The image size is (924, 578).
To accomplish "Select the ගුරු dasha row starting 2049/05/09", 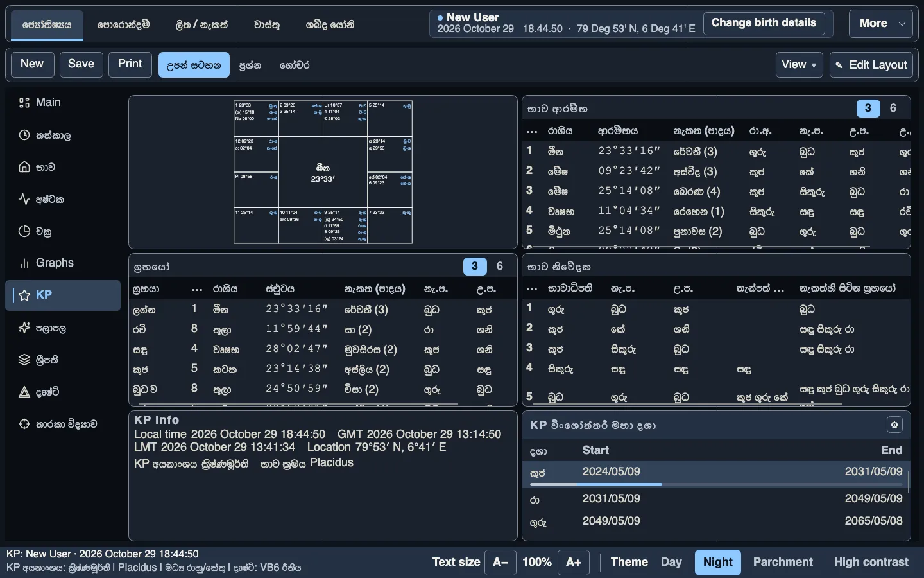I will (x=716, y=521).
